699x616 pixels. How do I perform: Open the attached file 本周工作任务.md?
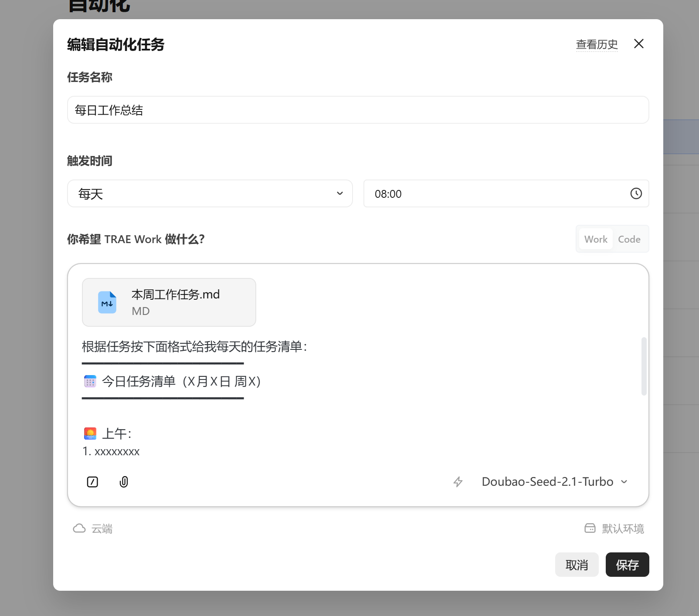click(x=169, y=302)
